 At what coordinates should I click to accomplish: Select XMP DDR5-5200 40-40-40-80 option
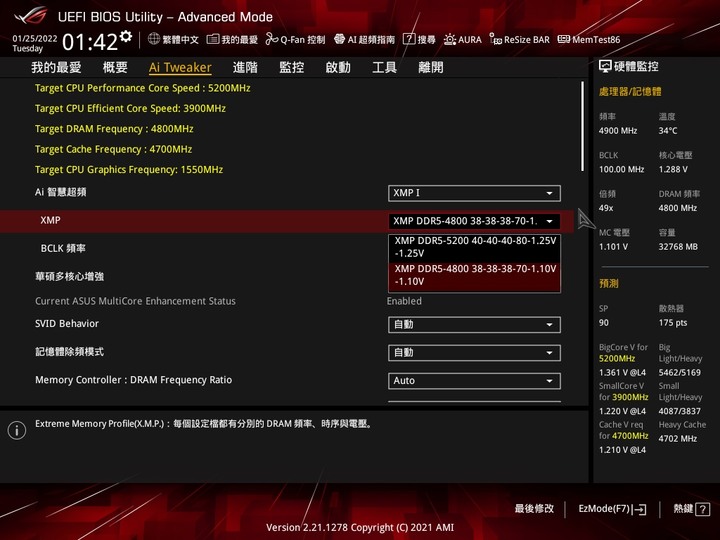pos(474,247)
